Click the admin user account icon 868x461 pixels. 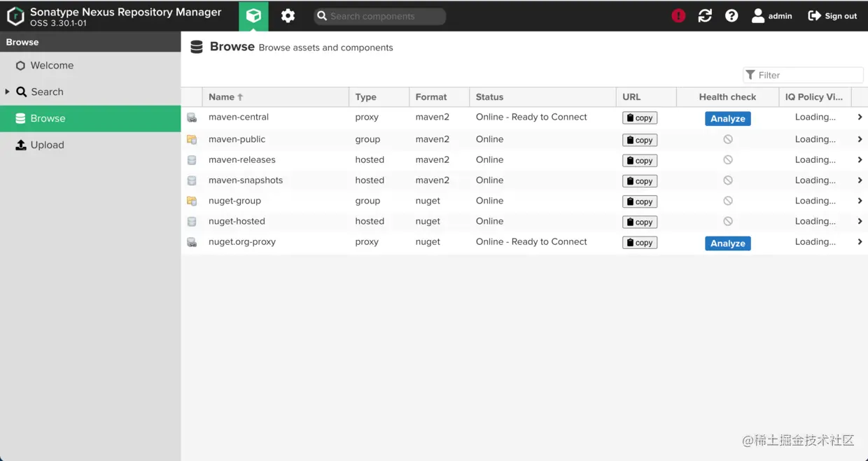pyautogui.click(x=759, y=15)
